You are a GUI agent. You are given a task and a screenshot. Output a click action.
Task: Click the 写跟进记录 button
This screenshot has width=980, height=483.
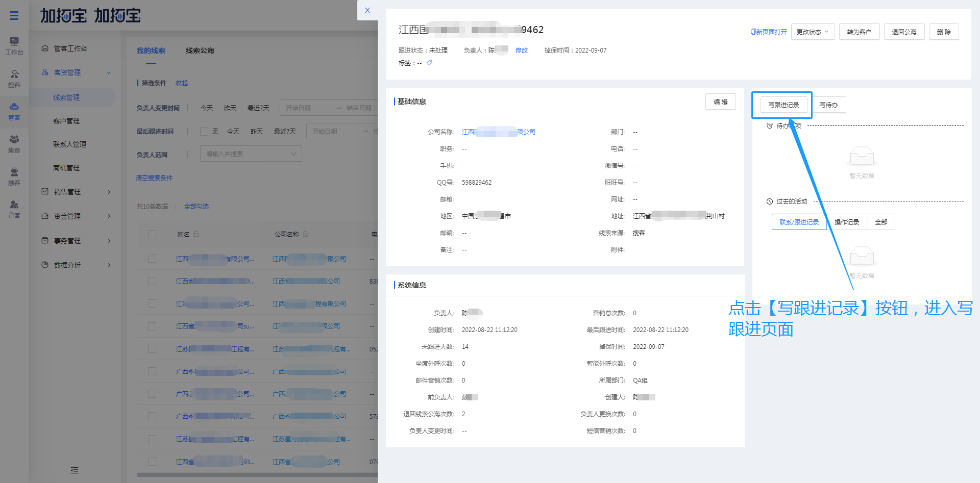click(x=783, y=105)
